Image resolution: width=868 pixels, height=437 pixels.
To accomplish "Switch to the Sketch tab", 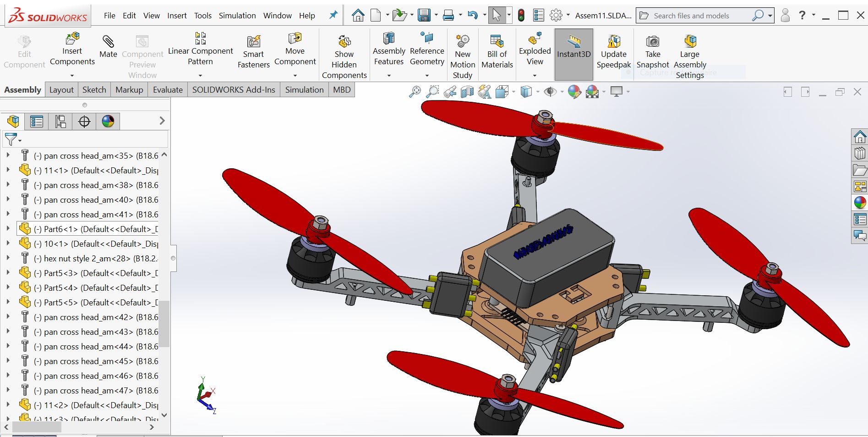I will 94,90.
